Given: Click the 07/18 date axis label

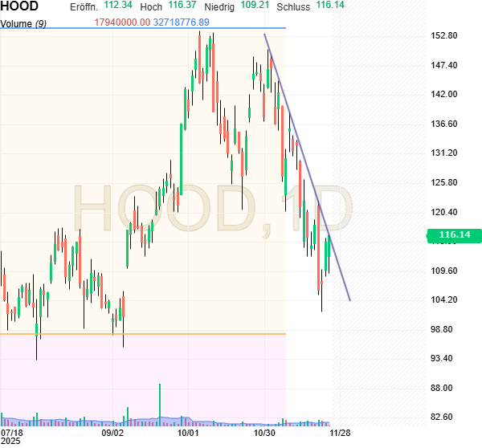Looking at the screenshot, I should (12, 433).
